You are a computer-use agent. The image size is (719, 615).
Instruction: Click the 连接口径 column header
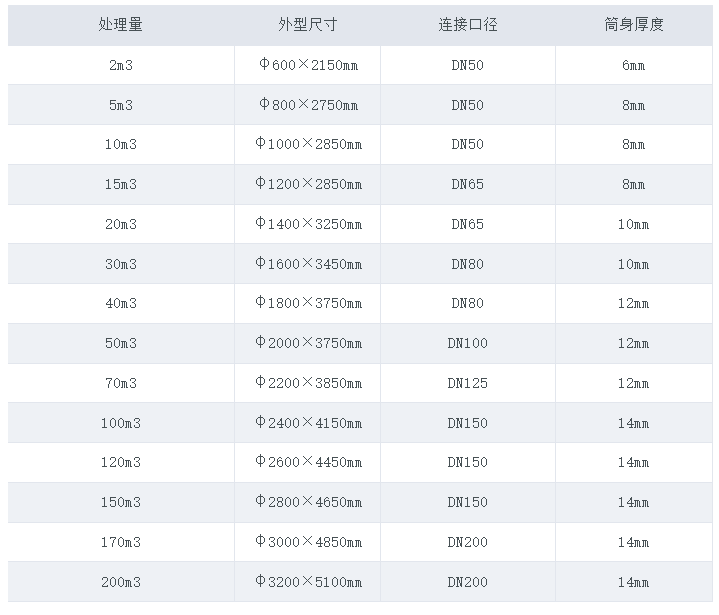[467, 25]
